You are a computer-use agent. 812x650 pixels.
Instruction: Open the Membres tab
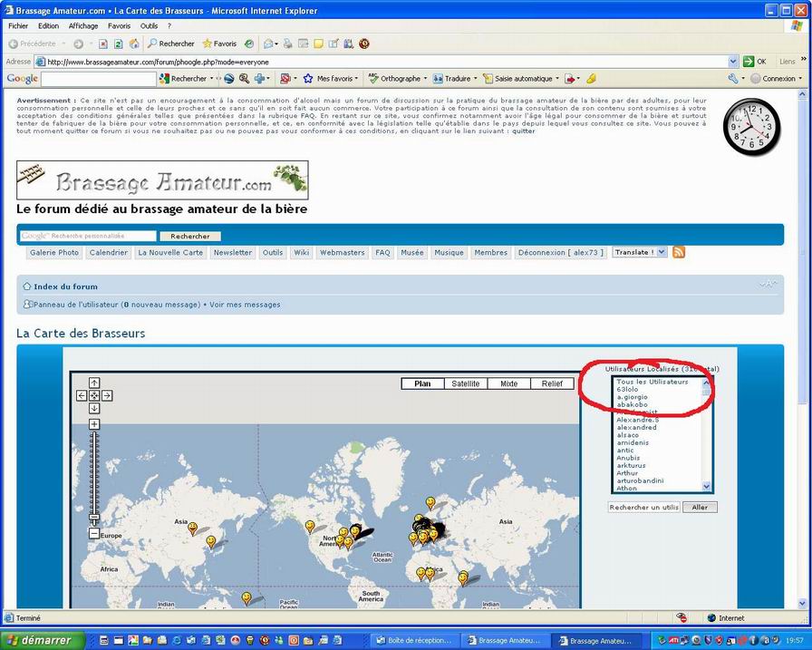490,253
